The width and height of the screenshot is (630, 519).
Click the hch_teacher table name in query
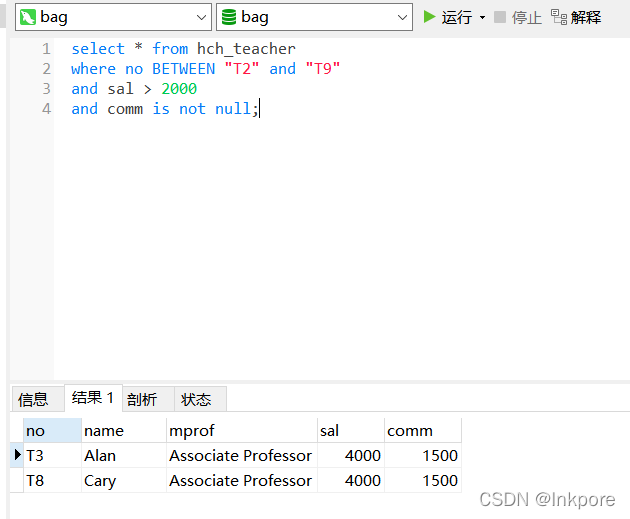(x=246, y=49)
